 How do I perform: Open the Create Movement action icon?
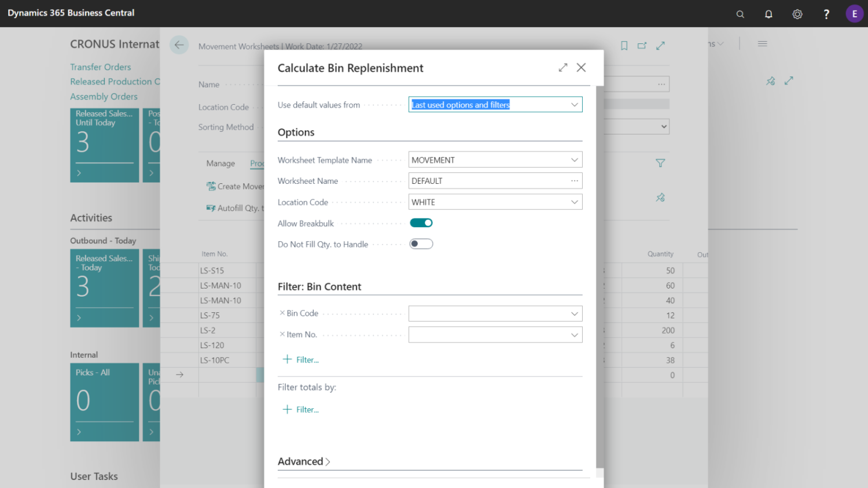pyautogui.click(x=211, y=186)
